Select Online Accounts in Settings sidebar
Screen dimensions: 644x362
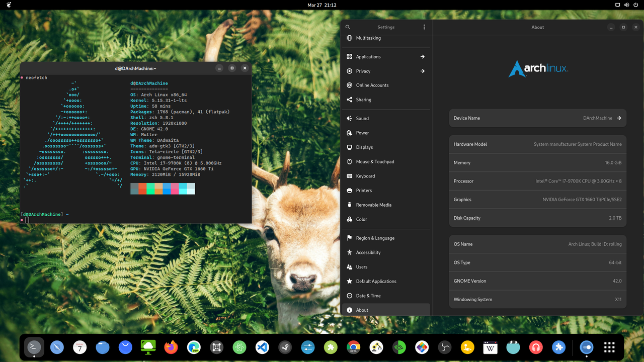tap(386, 85)
